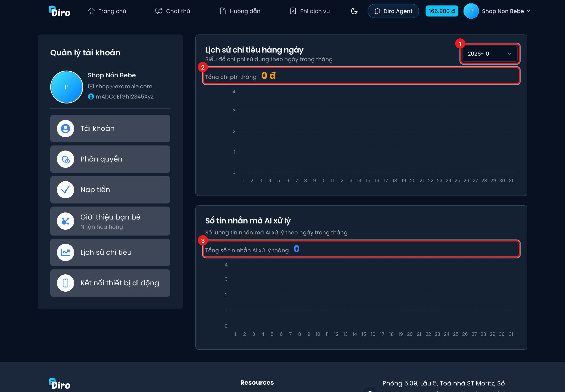Image resolution: width=565 pixels, height=392 pixels.
Task: Click the home icon beside Trang chủ
Action: click(x=91, y=11)
